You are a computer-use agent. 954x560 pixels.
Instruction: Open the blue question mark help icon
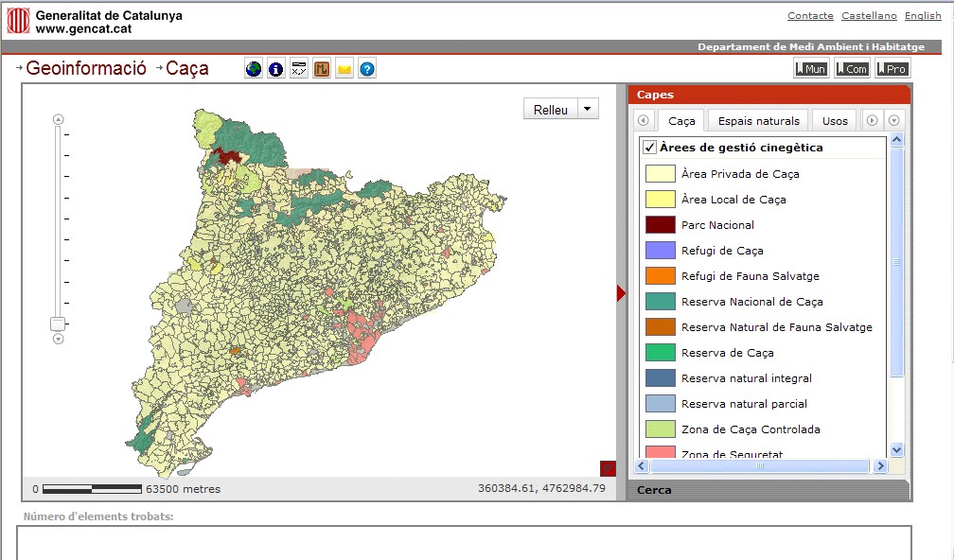[x=367, y=69]
